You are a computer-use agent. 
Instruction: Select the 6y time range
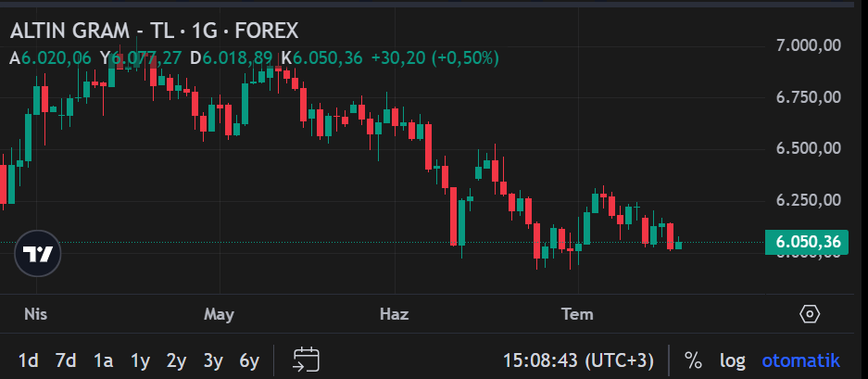[x=249, y=360]
